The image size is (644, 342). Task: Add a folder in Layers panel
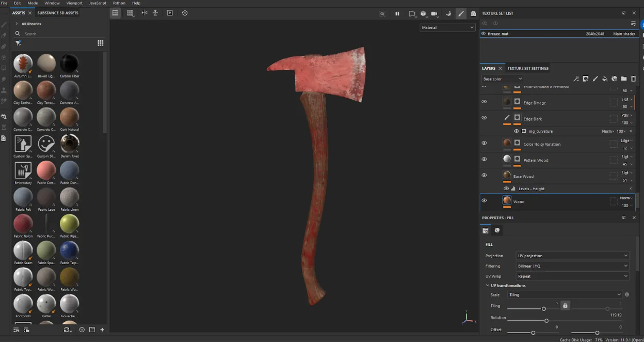coord(624,79)
